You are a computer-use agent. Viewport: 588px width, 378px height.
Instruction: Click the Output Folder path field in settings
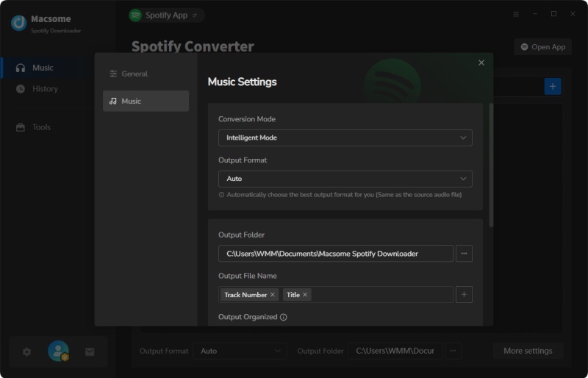[336, 254]
